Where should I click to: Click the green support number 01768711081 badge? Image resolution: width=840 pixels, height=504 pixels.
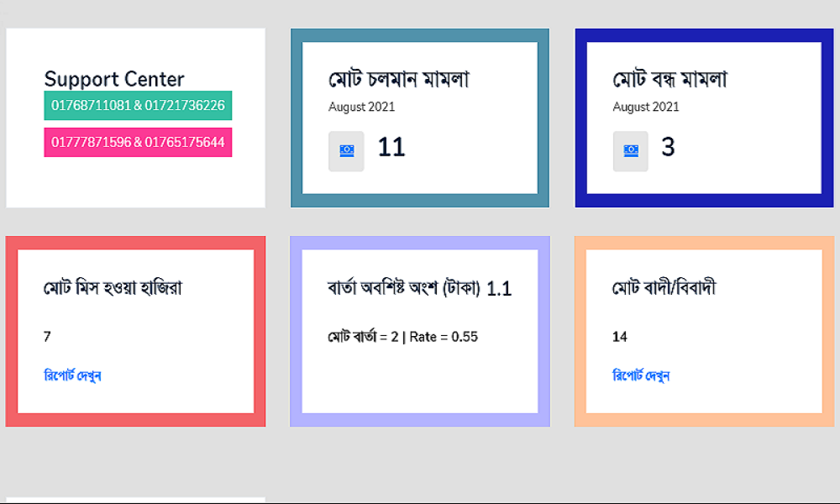tap(138, 106)
